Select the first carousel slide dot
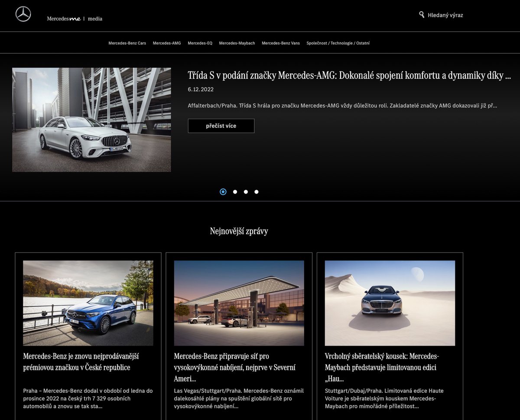 point(223,192)
